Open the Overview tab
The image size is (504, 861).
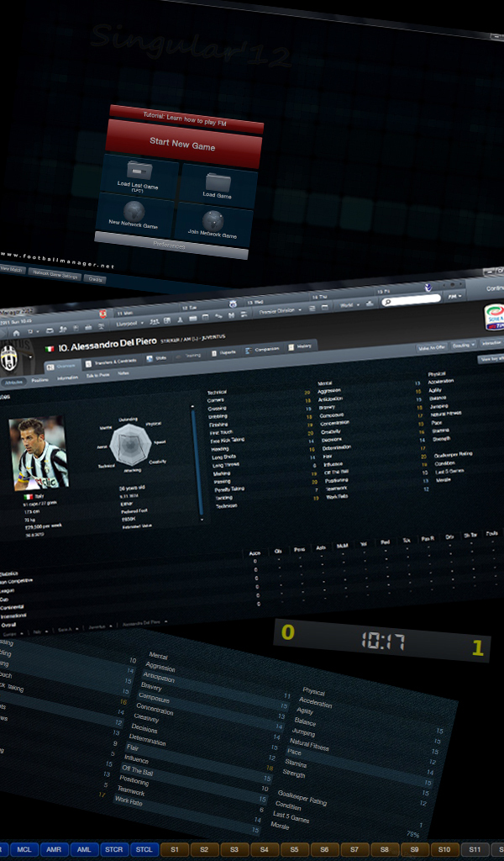[61, 367]
